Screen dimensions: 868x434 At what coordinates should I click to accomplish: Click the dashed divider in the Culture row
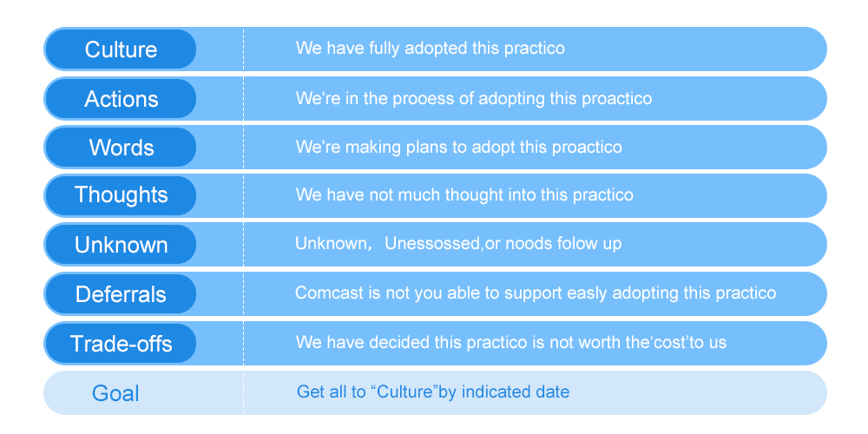pos(244,49)
